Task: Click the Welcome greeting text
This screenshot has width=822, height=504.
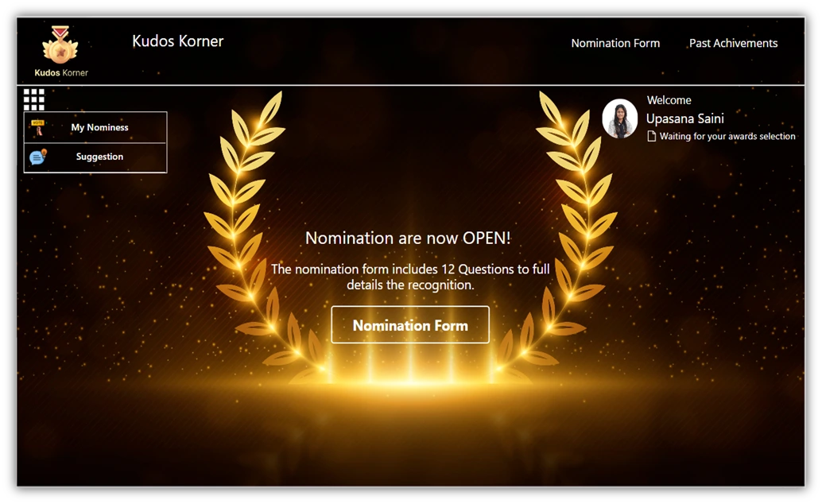Action: click(669, 100)
